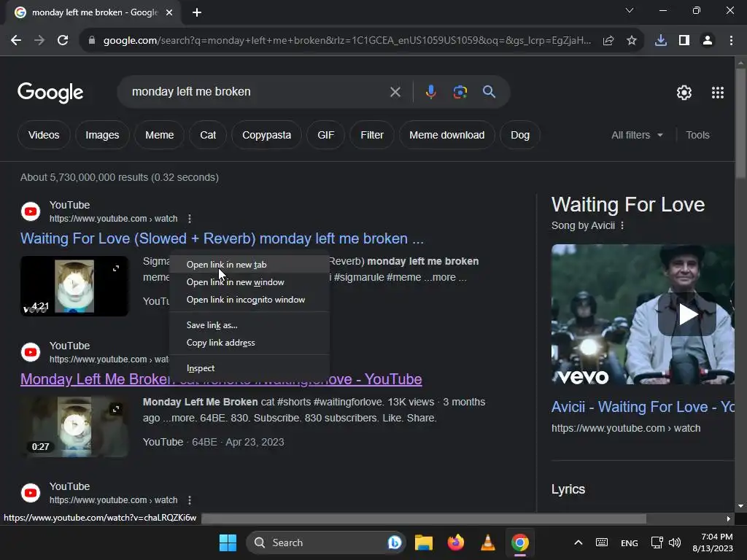Open the options dots for the first YouTube result

190,219
